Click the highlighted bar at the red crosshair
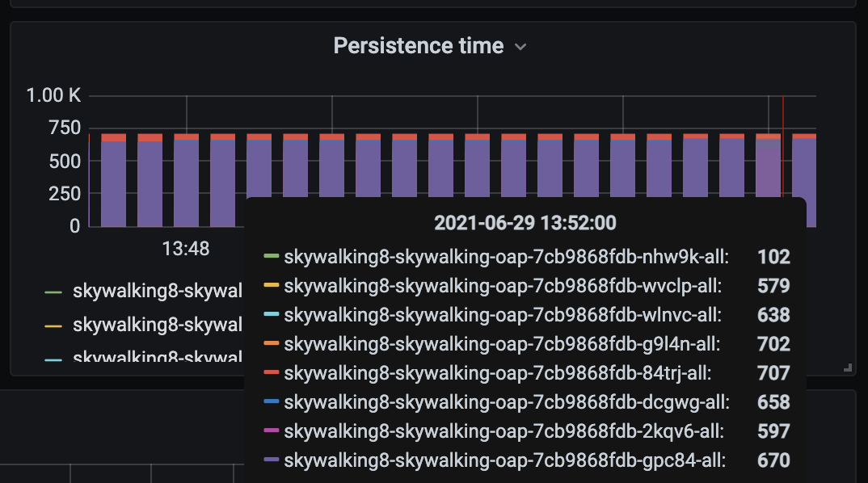The width and height of the screenshot is (868, 483). click(x=769, y=166)
